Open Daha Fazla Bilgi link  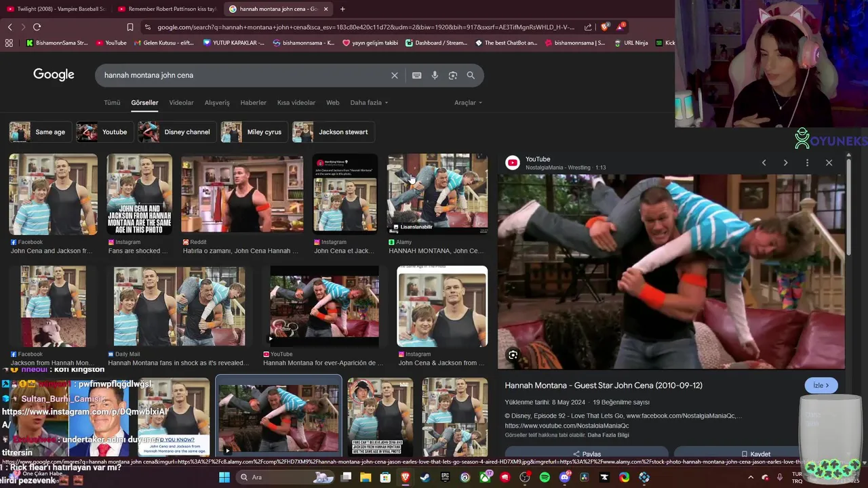[608, 435]
